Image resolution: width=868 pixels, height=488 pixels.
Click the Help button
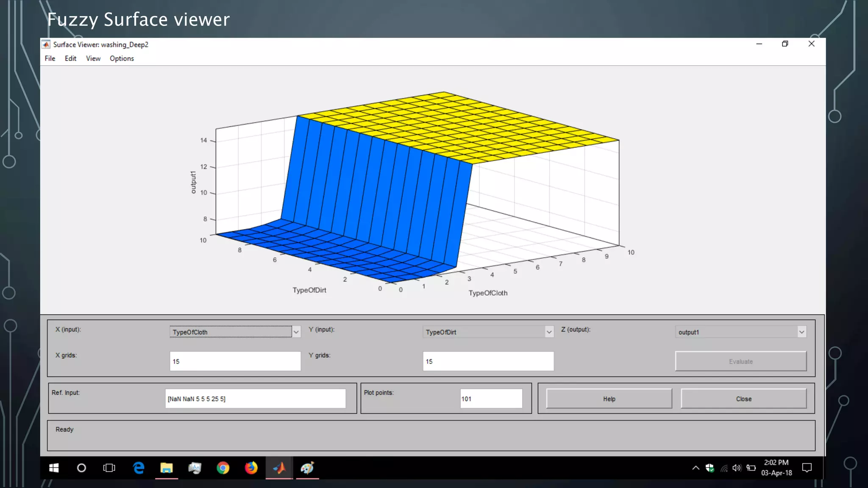click(x=609, y=399)
